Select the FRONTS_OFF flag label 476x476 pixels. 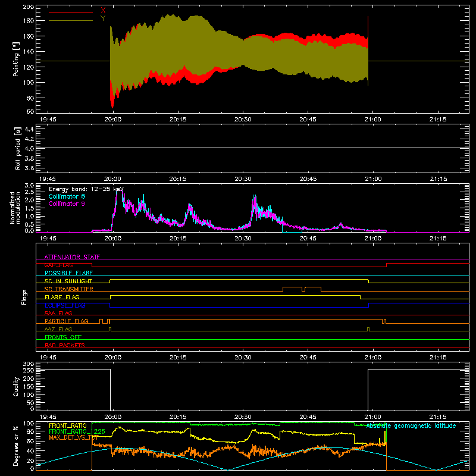click(x=63, y=337)
